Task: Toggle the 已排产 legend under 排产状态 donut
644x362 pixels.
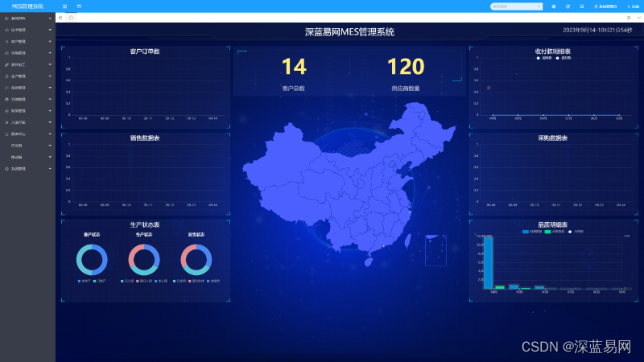Action: click(x=100, y=281)
